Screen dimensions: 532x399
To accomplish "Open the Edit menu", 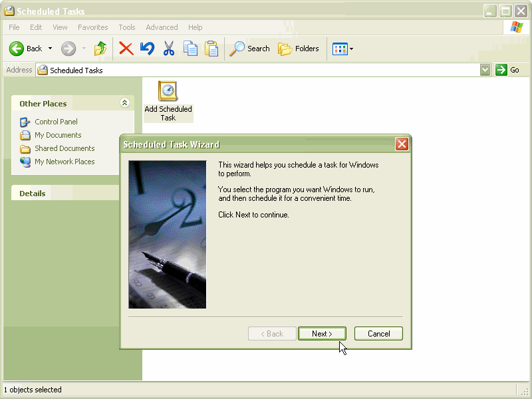I will pyautogui.click(x=36, y=27).
